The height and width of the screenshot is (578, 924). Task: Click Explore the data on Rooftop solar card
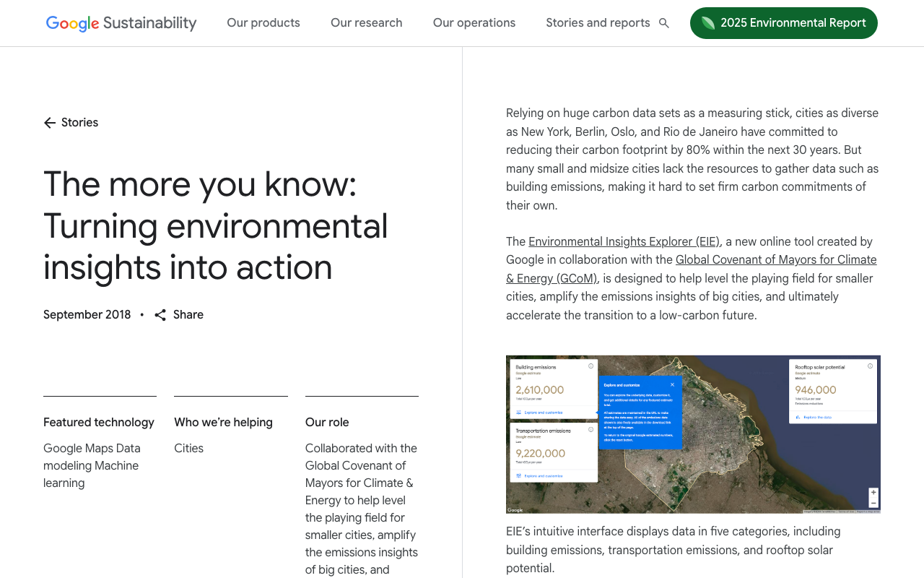pyautogui.click(x=813, y=417)
